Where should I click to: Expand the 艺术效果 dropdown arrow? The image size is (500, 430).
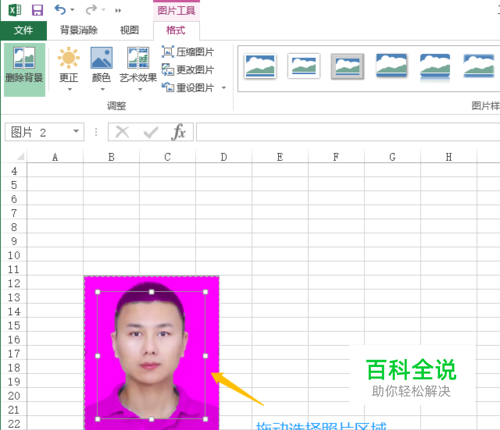tap(140, 89)
